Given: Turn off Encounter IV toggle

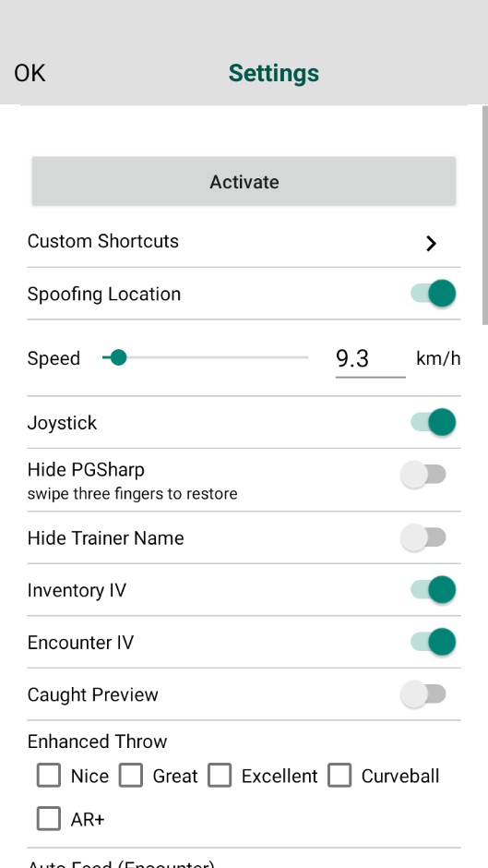Looking at the screenshot, I should tap(434, 642).
